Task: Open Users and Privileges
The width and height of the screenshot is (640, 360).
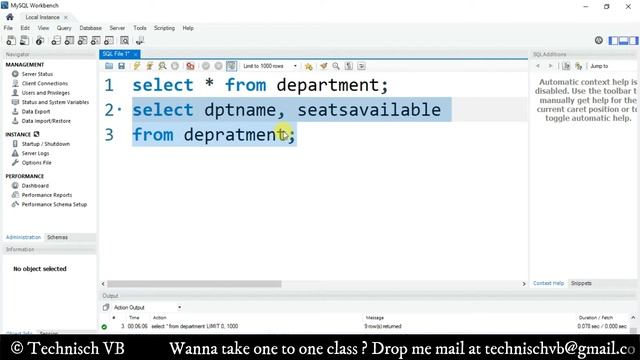Action: tap(46, 93)
